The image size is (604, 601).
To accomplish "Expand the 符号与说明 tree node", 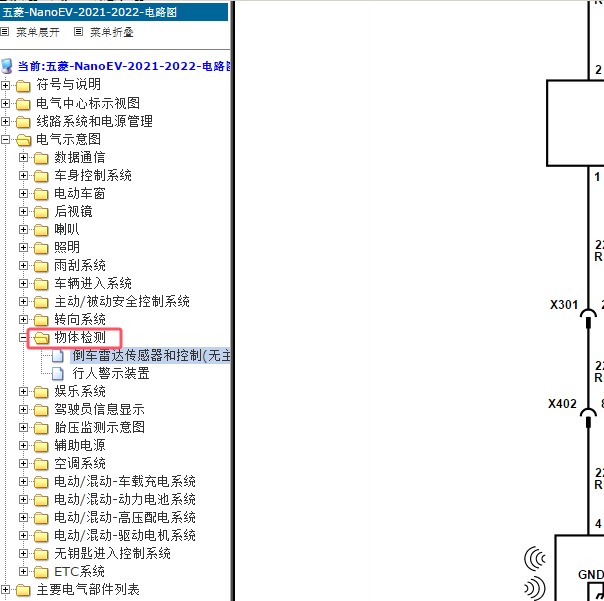I will tap(5, 85).
